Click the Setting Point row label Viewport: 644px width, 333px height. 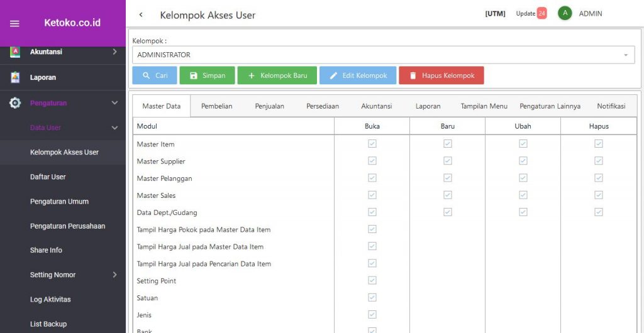(x=157, y=281)
